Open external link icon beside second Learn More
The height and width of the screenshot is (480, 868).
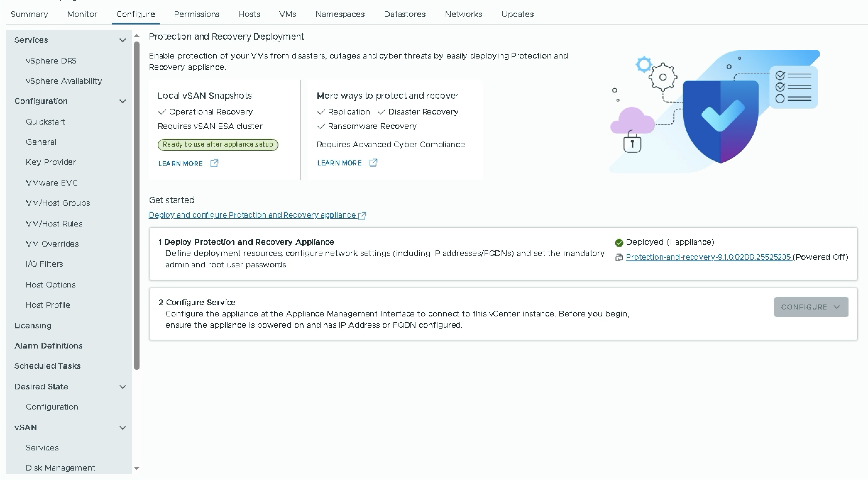click(x=373, y=163)
